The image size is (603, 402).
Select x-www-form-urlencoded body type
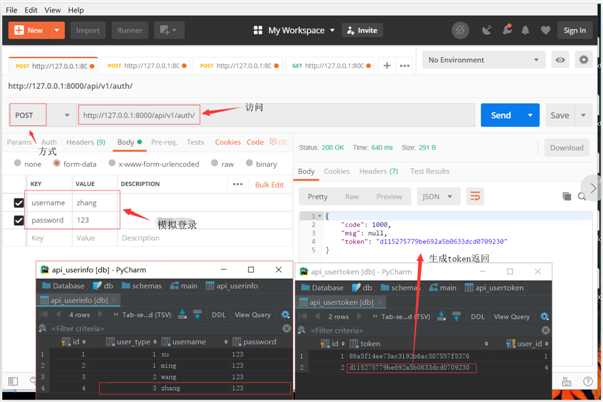pyautogui.click(x=112, y=163)
